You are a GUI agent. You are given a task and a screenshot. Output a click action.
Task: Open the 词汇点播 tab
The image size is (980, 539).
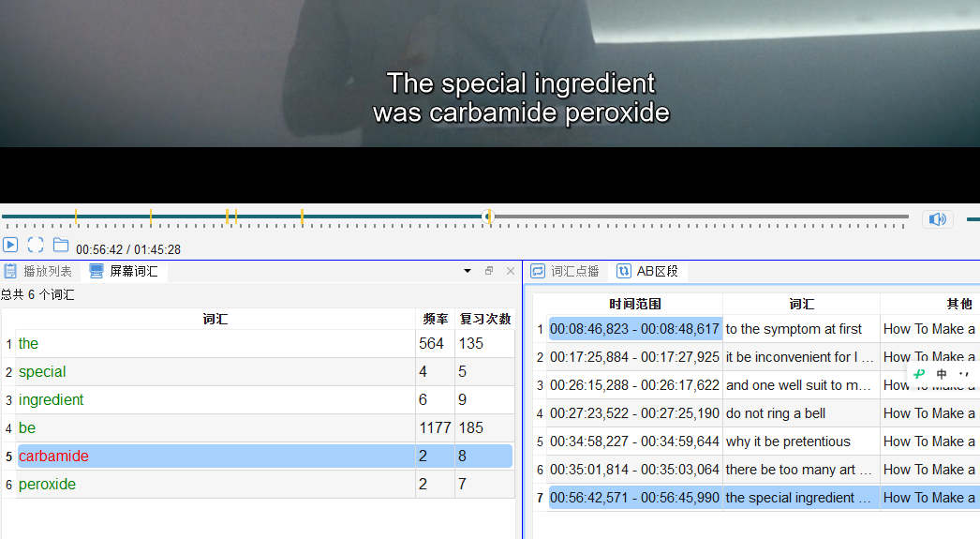pyautogui.click(x=565, y=272)
